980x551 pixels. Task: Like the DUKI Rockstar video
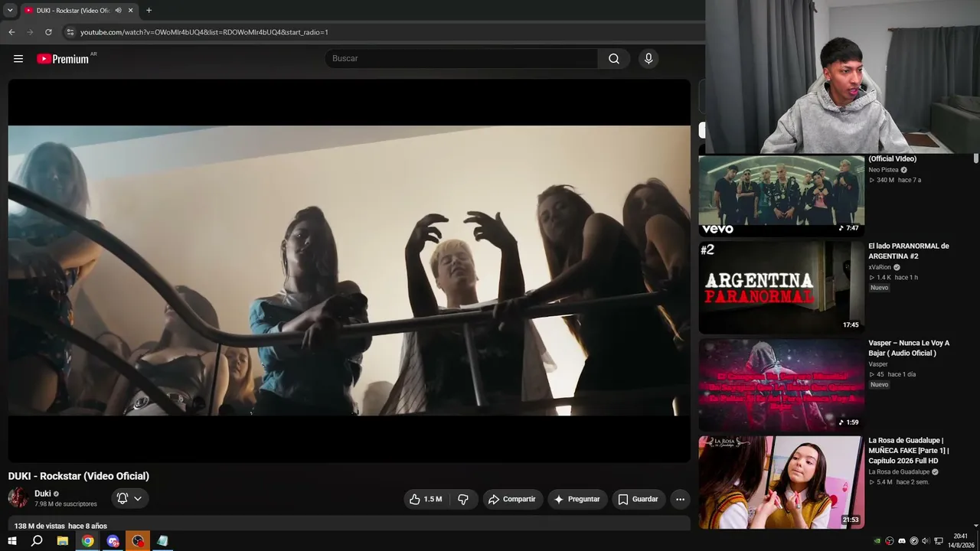tap(426, 499)
